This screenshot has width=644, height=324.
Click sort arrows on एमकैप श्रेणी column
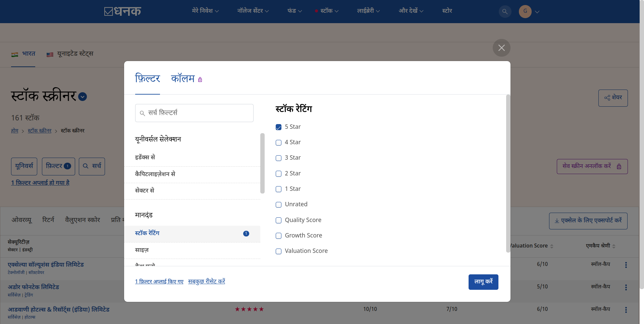(614, 246)
